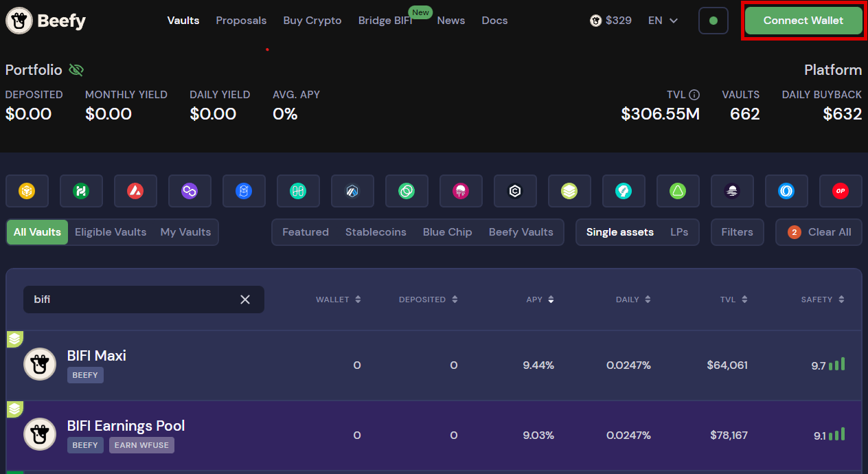The image size is (868, 474).
Task: Open the Docs nav item
Action: (494, 21)
